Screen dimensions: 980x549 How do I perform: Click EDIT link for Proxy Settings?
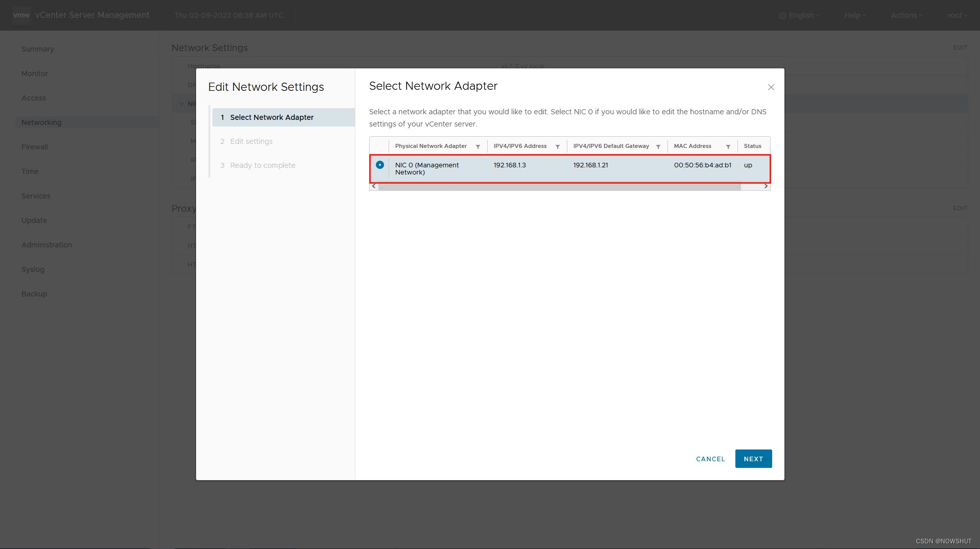pyautogui.click(x=960, y=208)
